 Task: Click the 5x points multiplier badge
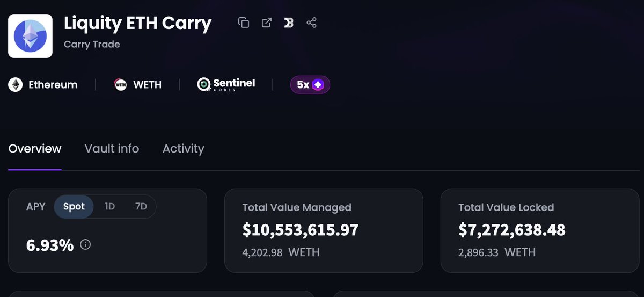(310, 85)
